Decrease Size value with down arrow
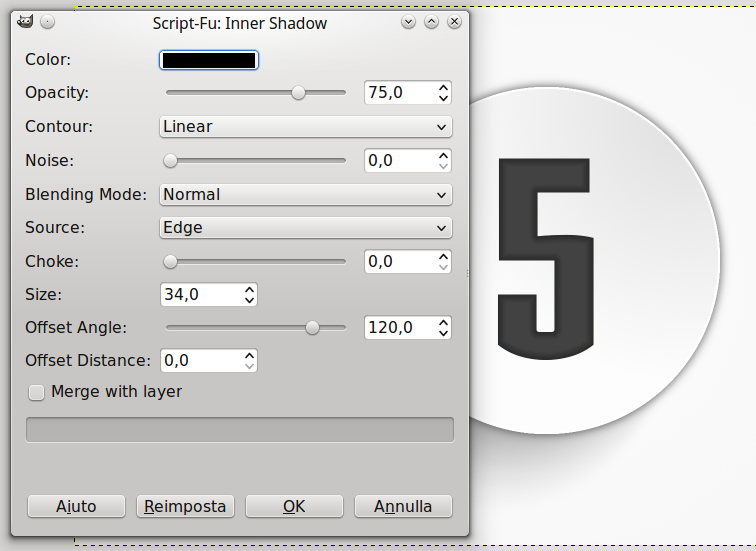 [249, 300]
